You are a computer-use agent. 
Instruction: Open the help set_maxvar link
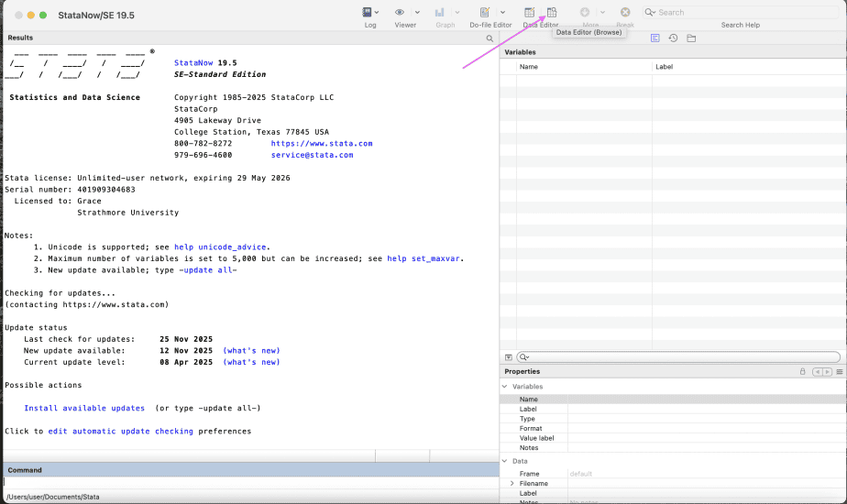[423, 258]
